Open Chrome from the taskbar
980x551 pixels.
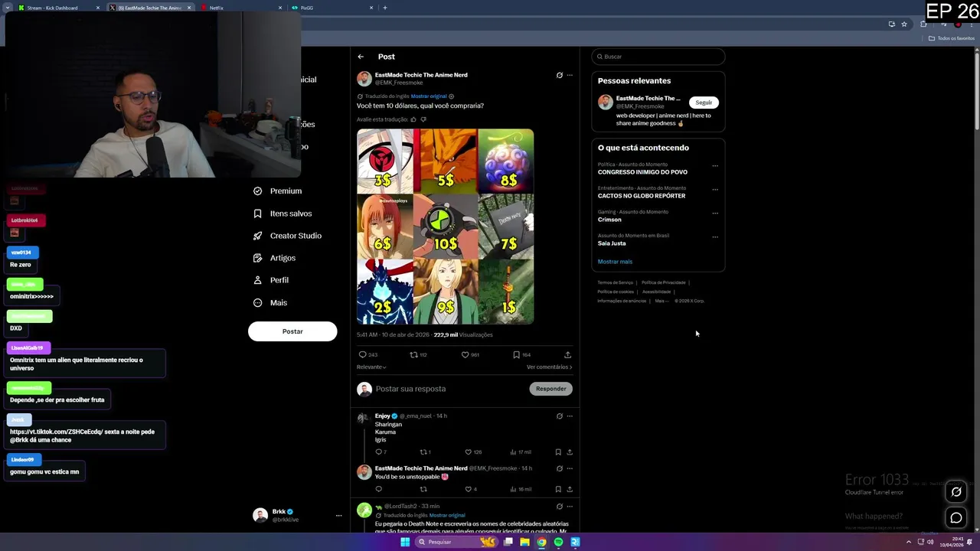(541, 542)
